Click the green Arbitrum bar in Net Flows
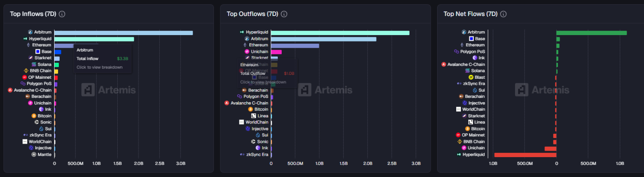 [591, 33]
